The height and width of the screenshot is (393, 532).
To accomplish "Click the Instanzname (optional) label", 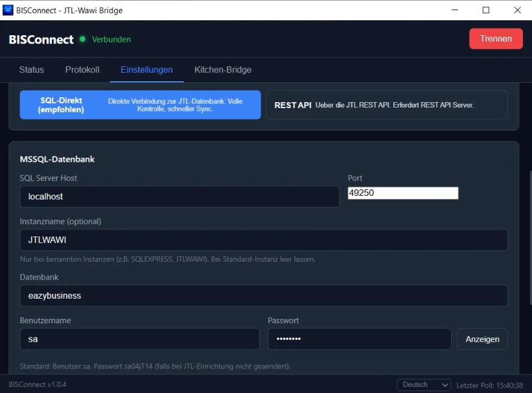I will 60,222.
